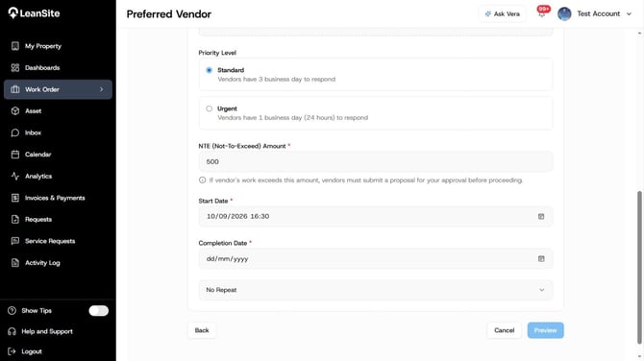Open Asset menu item
Viewport: 644px width, 361px height.
tap(58, 111)
